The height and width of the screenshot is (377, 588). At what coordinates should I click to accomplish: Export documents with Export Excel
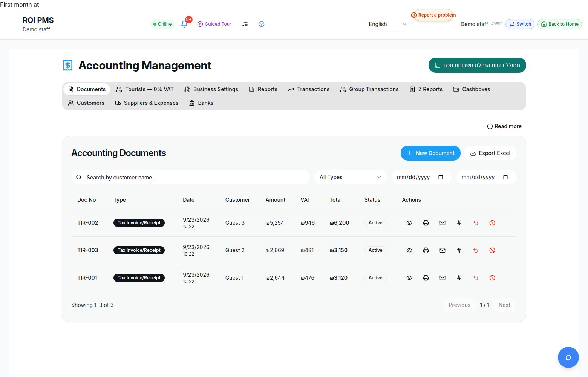[x=490, y=153]
